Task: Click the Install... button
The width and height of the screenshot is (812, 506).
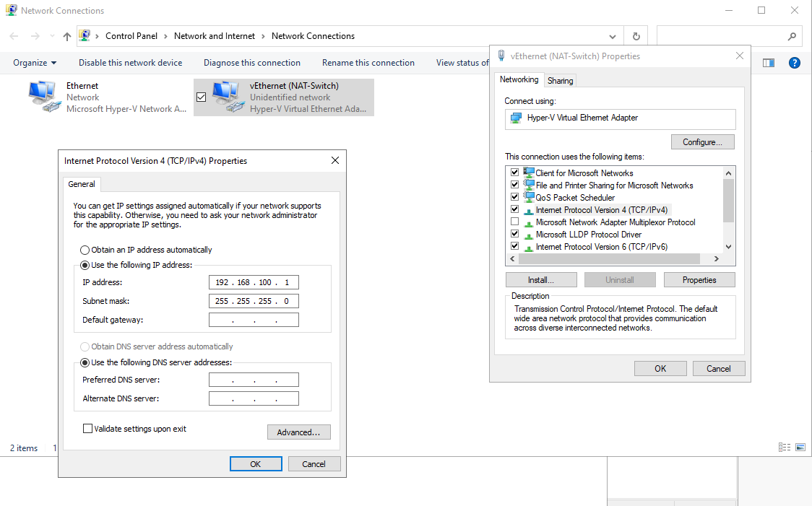Action: [x=541, y=280]
